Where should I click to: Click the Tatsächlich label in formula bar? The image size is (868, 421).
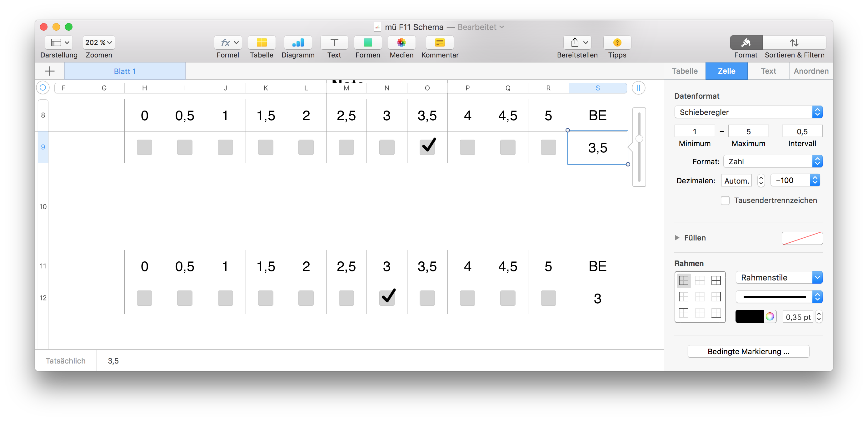[66, 361]
